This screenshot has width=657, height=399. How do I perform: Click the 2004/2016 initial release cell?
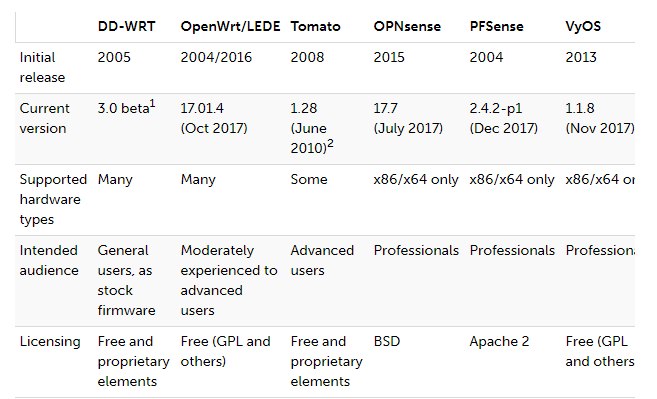216,57
